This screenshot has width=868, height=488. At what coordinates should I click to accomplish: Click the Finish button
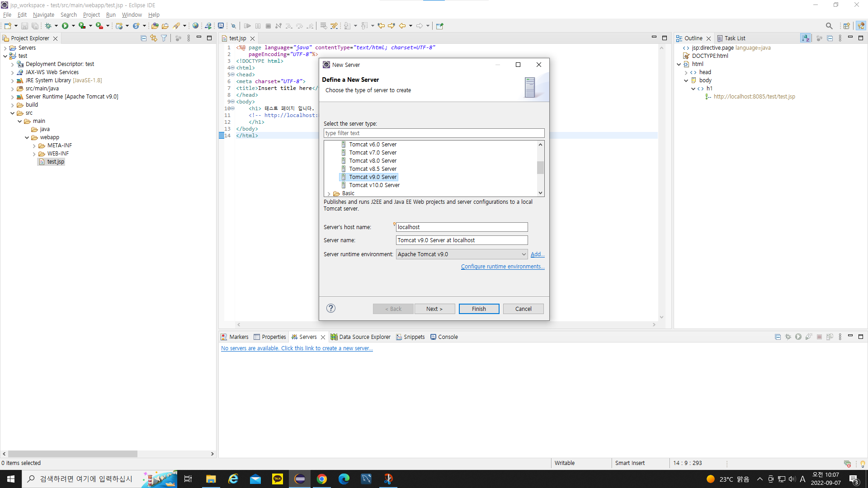pos(479,309)
